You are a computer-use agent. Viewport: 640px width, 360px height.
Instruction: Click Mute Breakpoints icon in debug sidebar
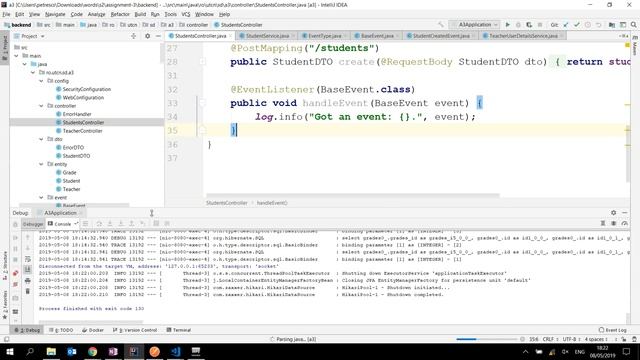pos(16,284)
